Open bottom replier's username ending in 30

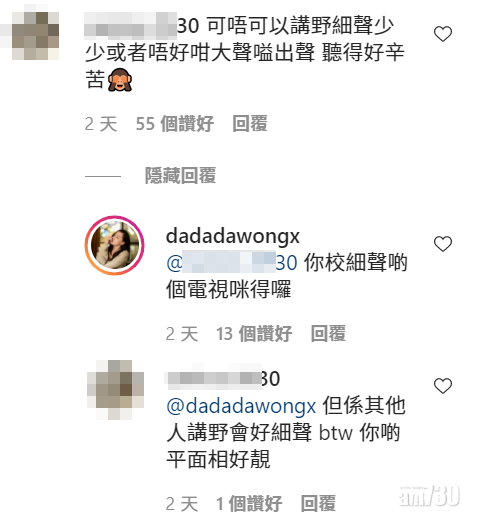223,379
